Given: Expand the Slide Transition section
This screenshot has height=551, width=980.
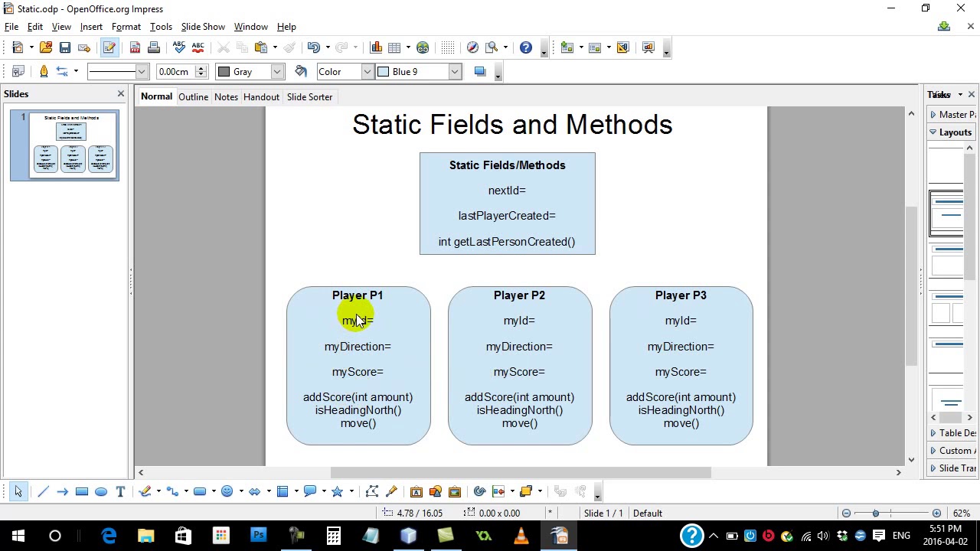Looking at the screenshot, I should point(952,468).
